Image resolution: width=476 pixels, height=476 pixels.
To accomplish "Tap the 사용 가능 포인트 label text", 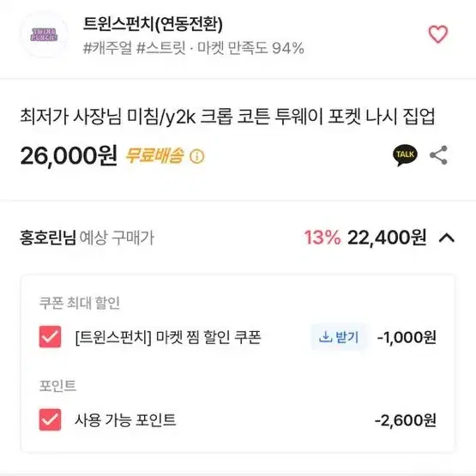I will pyautogui.click(x=125, y=420).
